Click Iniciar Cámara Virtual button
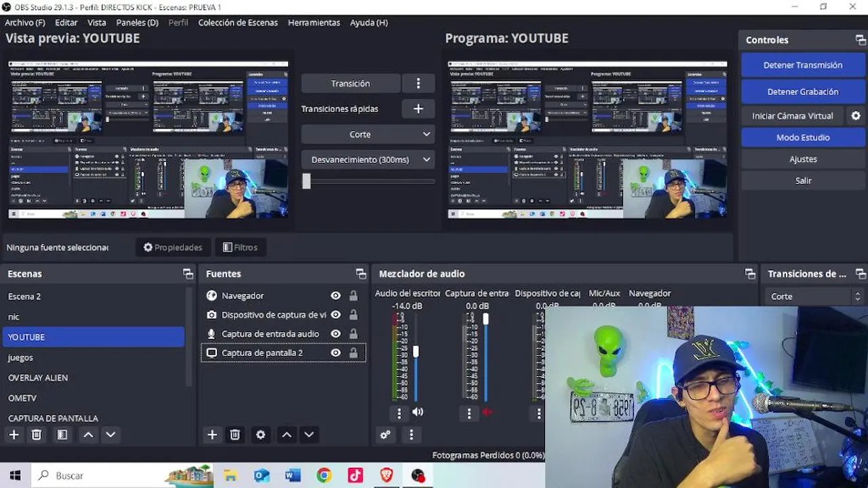Image resolution: width=868 pixels, height=488 pixels. (792, 116)
